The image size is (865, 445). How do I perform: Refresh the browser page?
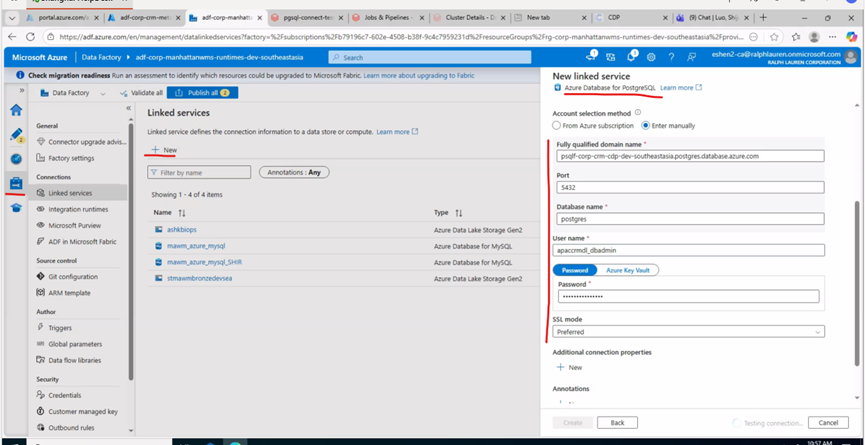[x=31, y=37]
